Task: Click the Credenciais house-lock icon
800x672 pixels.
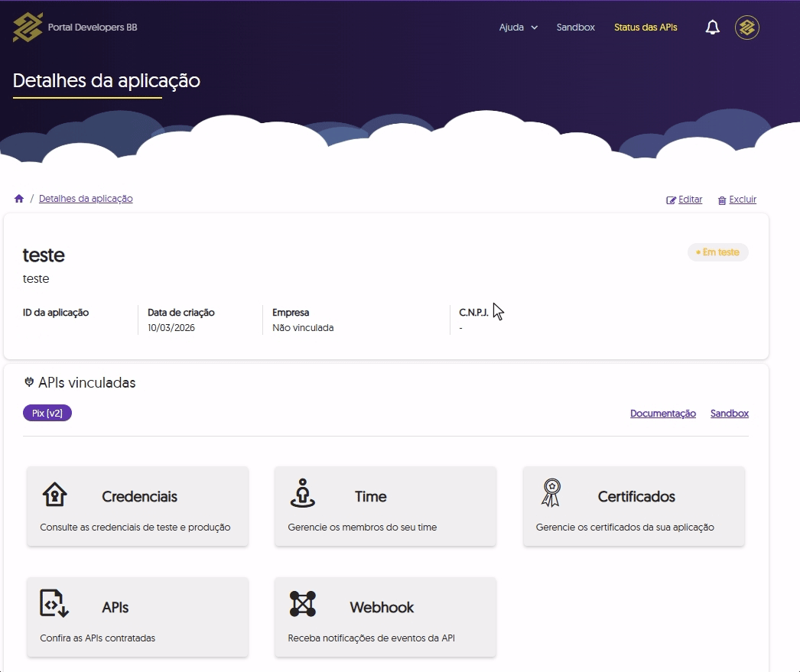Action: [54, 495]
